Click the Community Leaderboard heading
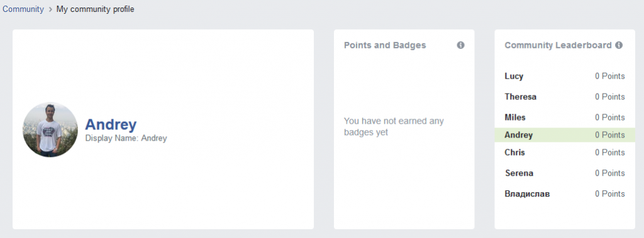The height and width of the screenshot is (238, 644). [x=558, y=45]
